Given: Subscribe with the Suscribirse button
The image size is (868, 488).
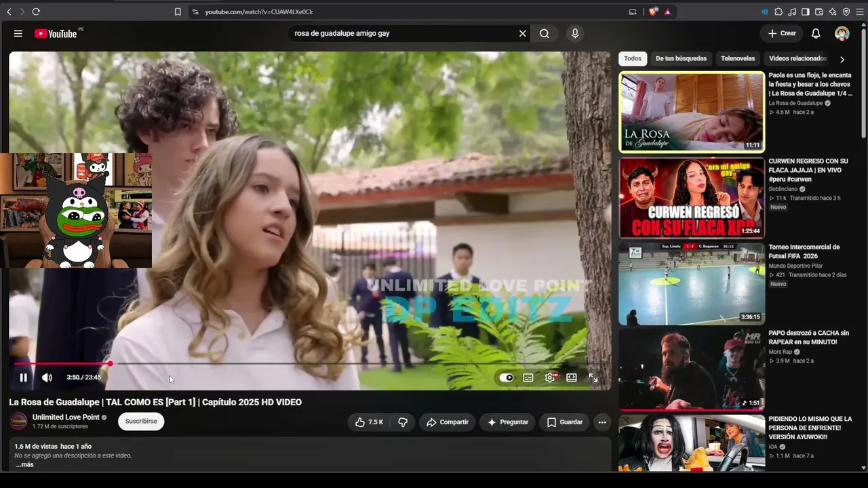Looking at the screenshot, I should pyautogui.click(x=141, y=421).
